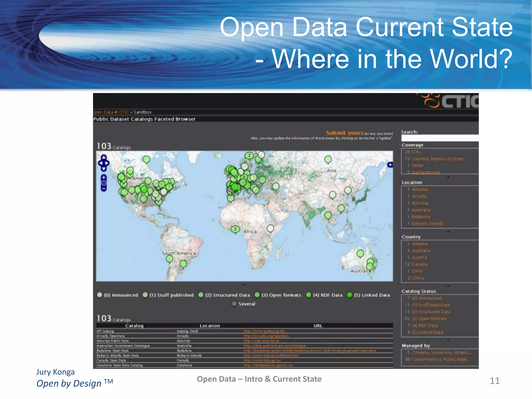
Task: Click the resize arrow below the map
Action: point(244,285)
